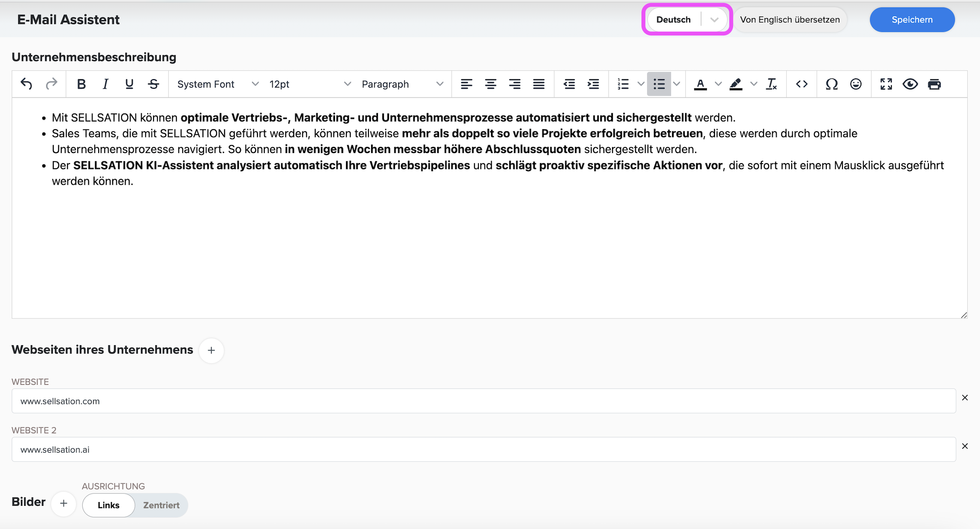This screenshot has width=980, height=529.
Task: Expand numbered list style options
Action: 641,84
